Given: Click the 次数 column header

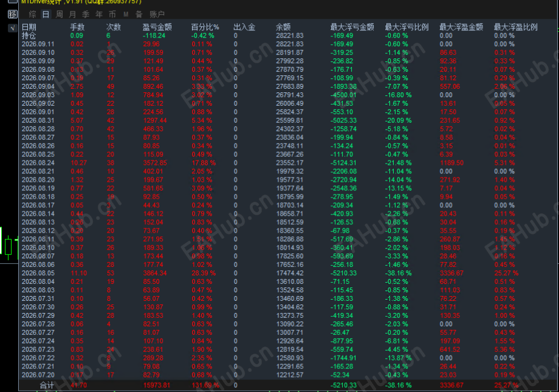Looking at the screenshot, I should tap(114, 27).
